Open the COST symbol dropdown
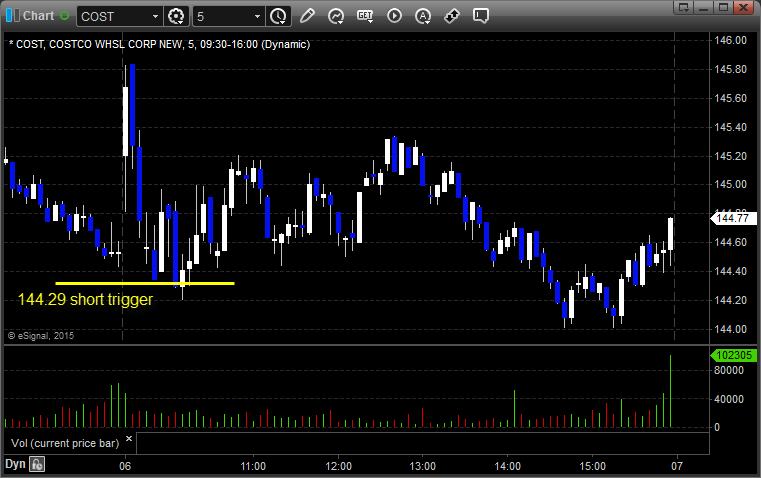 pyautogui.click(x=155, y=16)
